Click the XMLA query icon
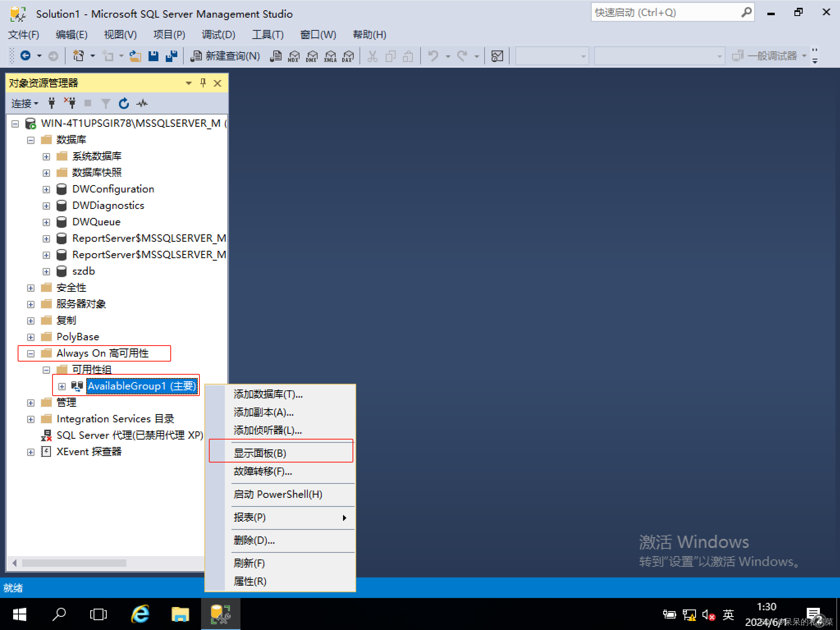840x630 pixels. (x=330, y=56)
